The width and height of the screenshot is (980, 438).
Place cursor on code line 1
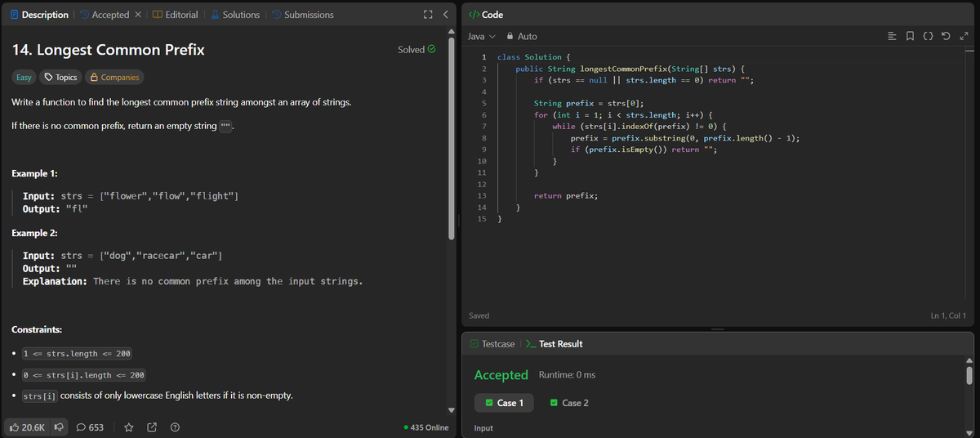coord(535,57)
